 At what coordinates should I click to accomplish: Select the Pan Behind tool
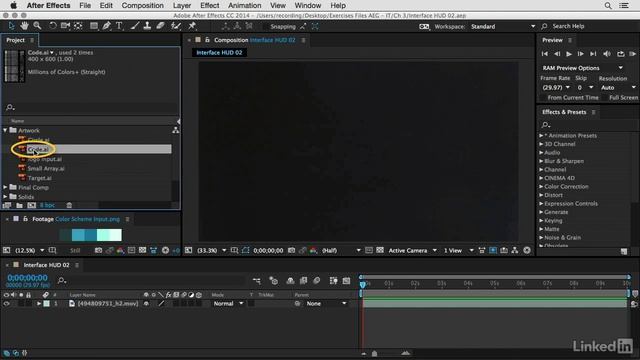78,26
